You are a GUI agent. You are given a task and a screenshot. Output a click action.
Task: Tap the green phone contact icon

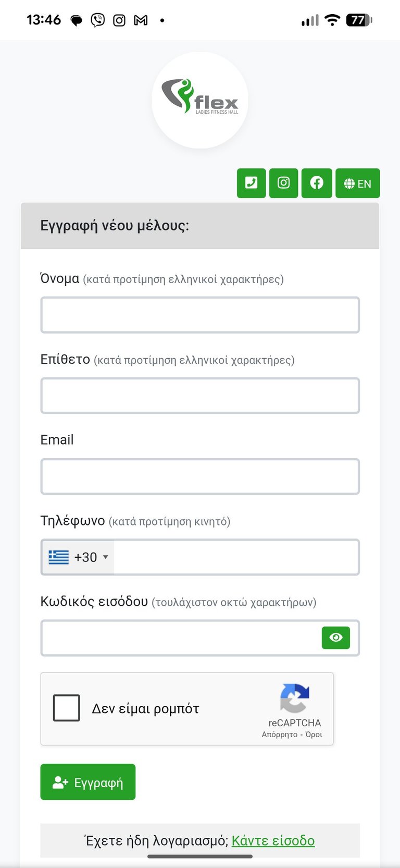[x=251, y=183]
